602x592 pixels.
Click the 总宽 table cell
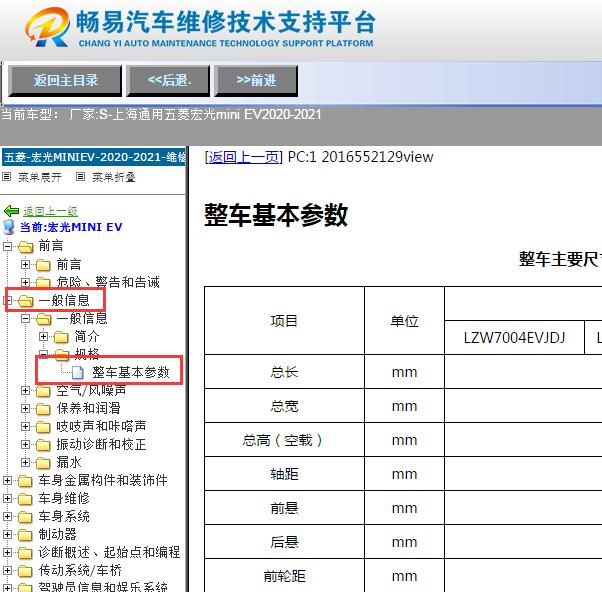point(284,406)
